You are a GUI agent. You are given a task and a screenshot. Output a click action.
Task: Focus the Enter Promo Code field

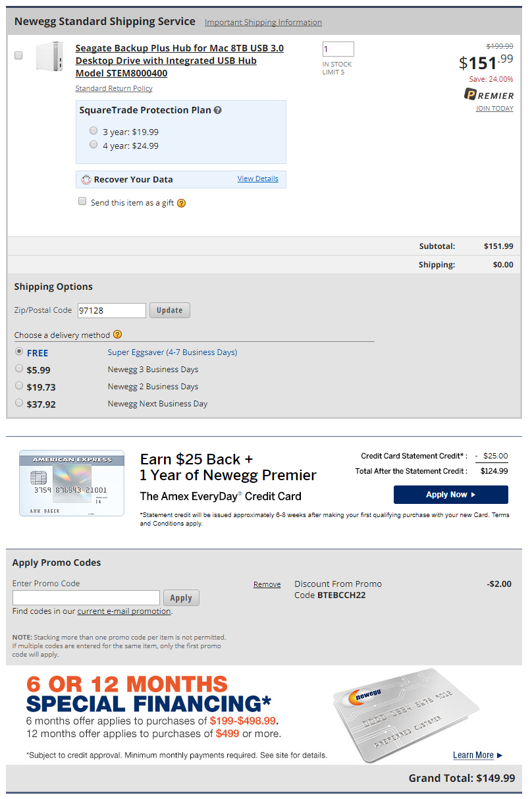click(86, 597)
